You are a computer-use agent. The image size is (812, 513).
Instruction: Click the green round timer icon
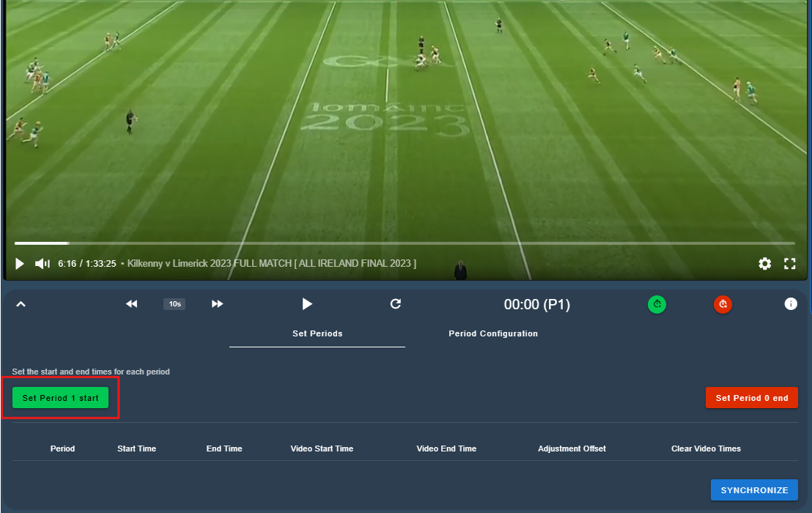tap(657, 304)
